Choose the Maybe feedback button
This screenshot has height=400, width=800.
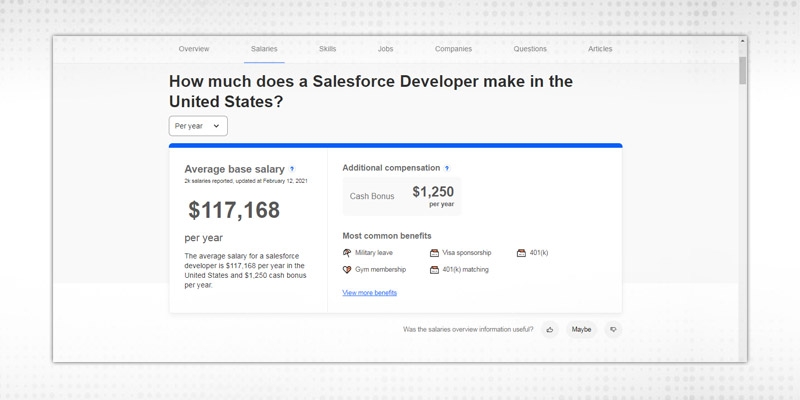coord(581,330)
